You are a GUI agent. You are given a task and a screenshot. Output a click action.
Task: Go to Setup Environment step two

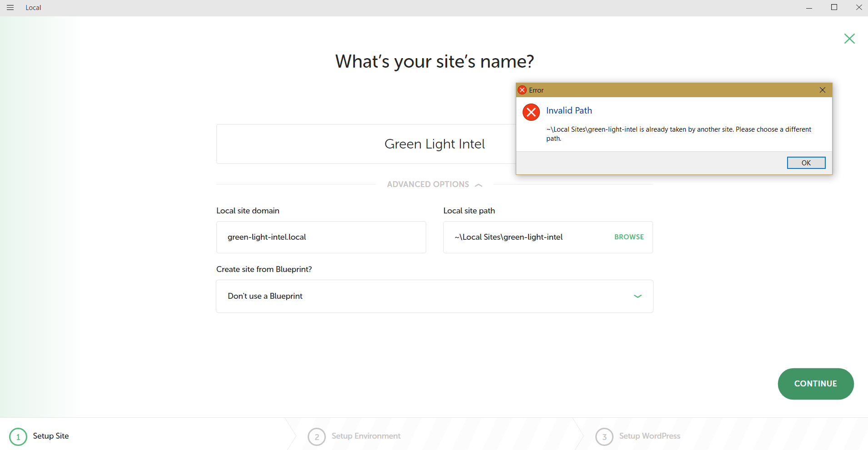pyautogui.click(x=354, y=436)
